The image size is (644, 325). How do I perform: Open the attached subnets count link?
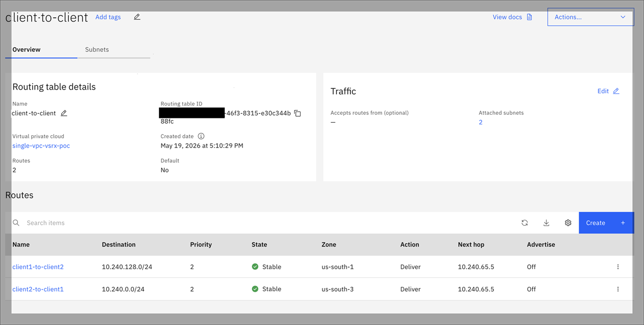tap(480, 122)
